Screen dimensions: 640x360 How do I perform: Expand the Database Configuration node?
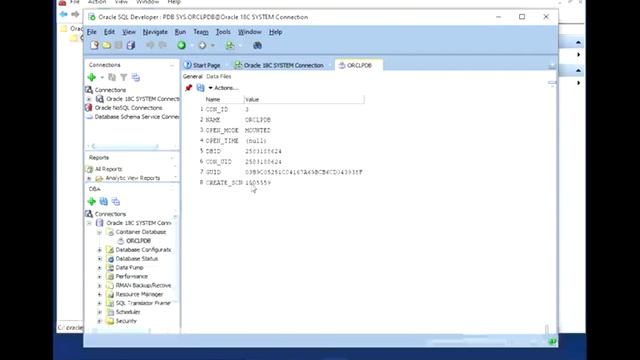click(x=100, y=250)
